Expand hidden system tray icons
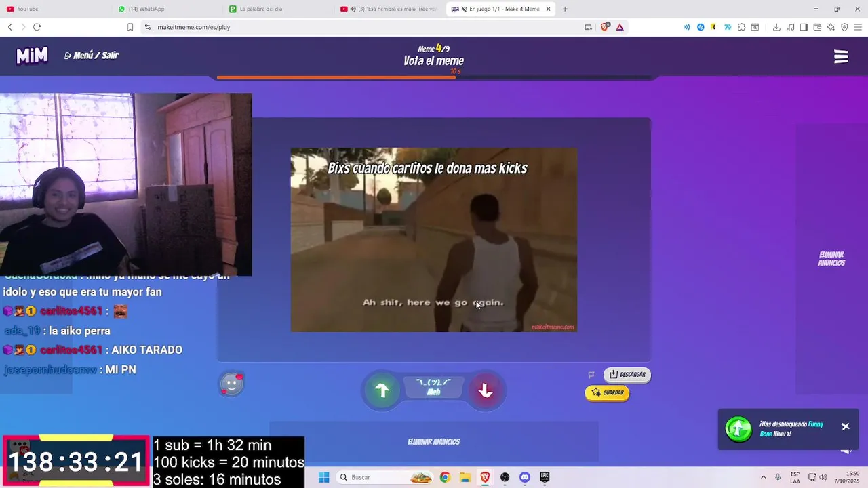The width and height of the screenshot is (868, 488). click(x=763, y=477)
